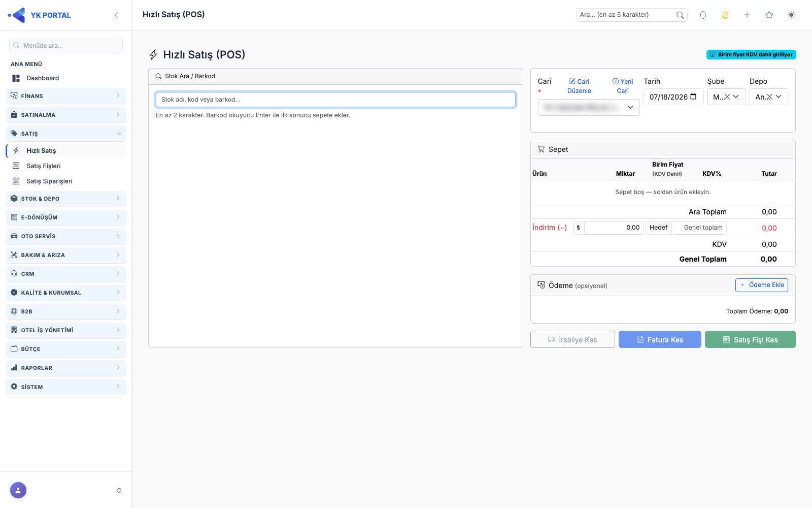
Task: Open the notifications bell icon
Action: [703, 15]
